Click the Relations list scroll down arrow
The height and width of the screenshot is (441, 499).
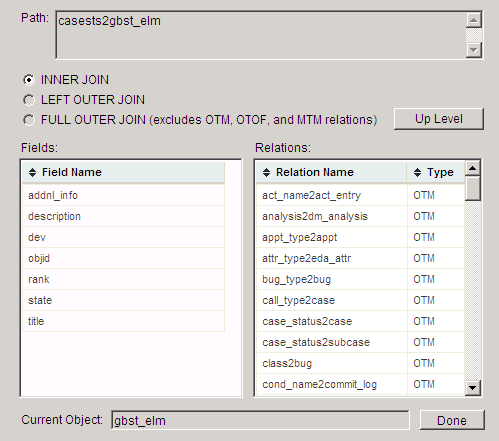coord(473,388)
